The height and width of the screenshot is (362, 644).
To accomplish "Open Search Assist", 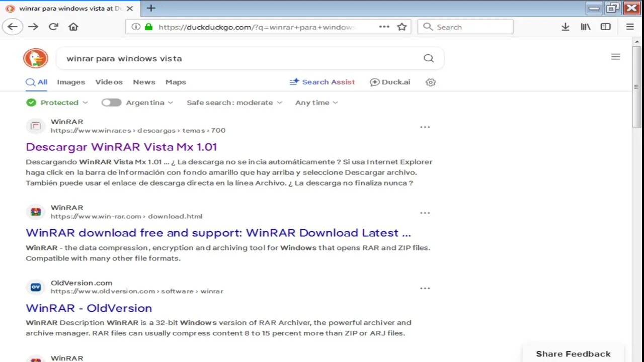I will [322, 82].
